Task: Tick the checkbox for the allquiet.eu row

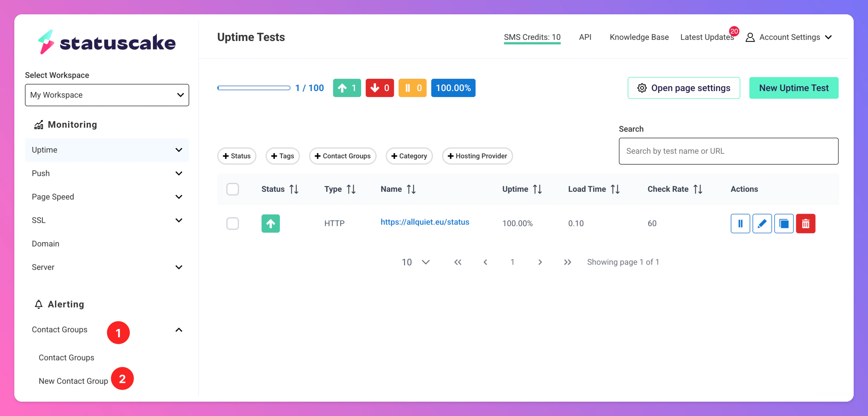Action: click(233, 223)
